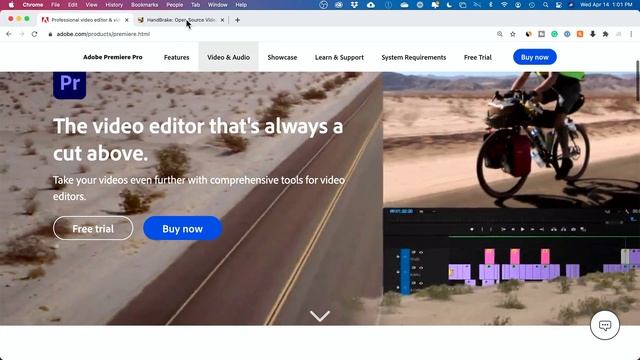Click the forward navigation arrow
The image size is (640, 360).
click(x=22, y=34)
